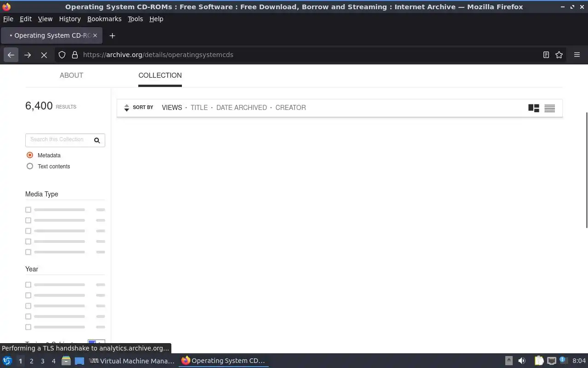Switch results to list view
Viewport: 588px width, 368px height.
tap(549, 108)
